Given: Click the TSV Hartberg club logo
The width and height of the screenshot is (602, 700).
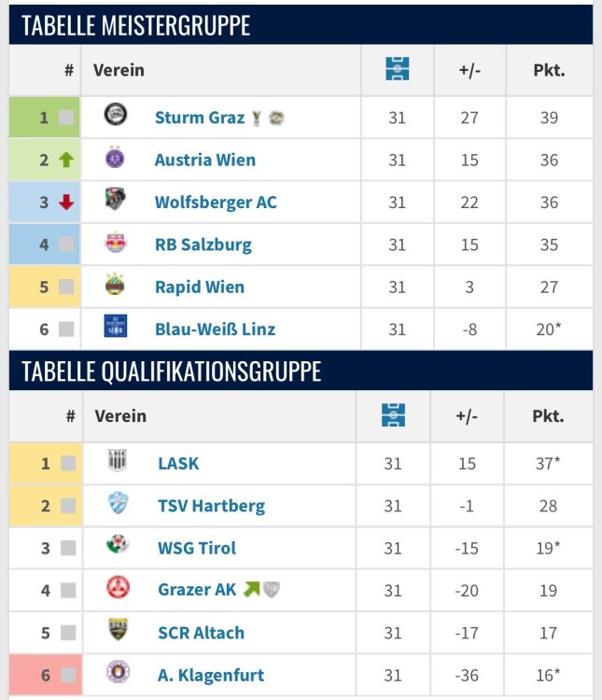Looking at the screenshot, I should click(x=119, y=505).
